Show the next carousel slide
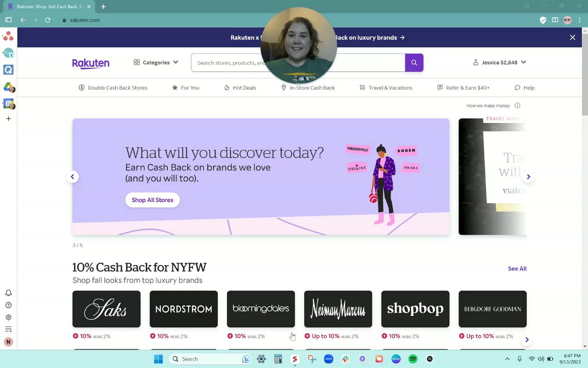Screen dimensions: 588x368 528,177
